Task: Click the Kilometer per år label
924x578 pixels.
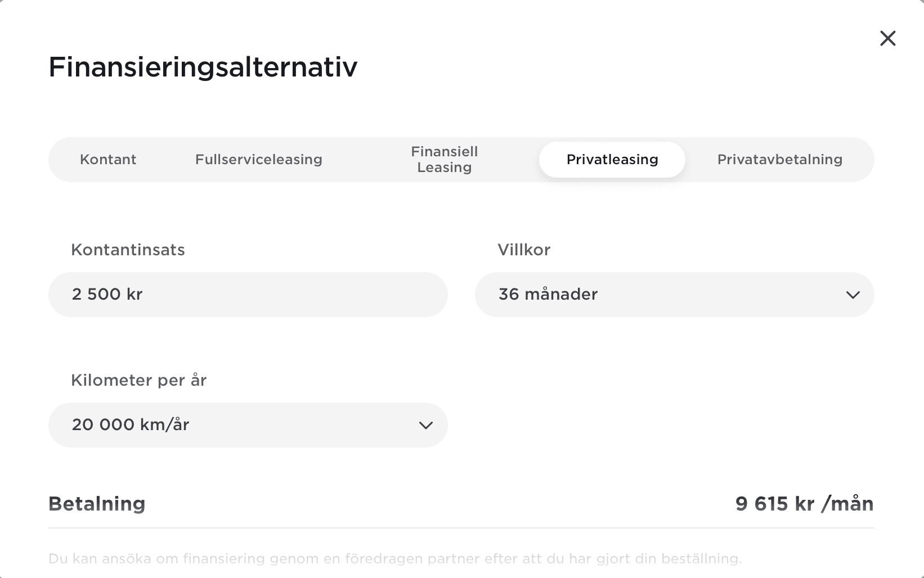Action: coord(138,380)
